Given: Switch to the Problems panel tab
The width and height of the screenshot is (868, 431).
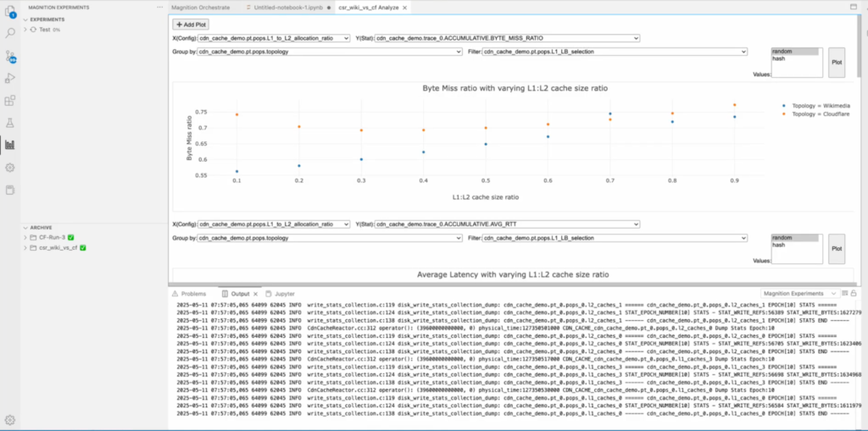Looking at the screenshot, I should [x=192, y=293].
